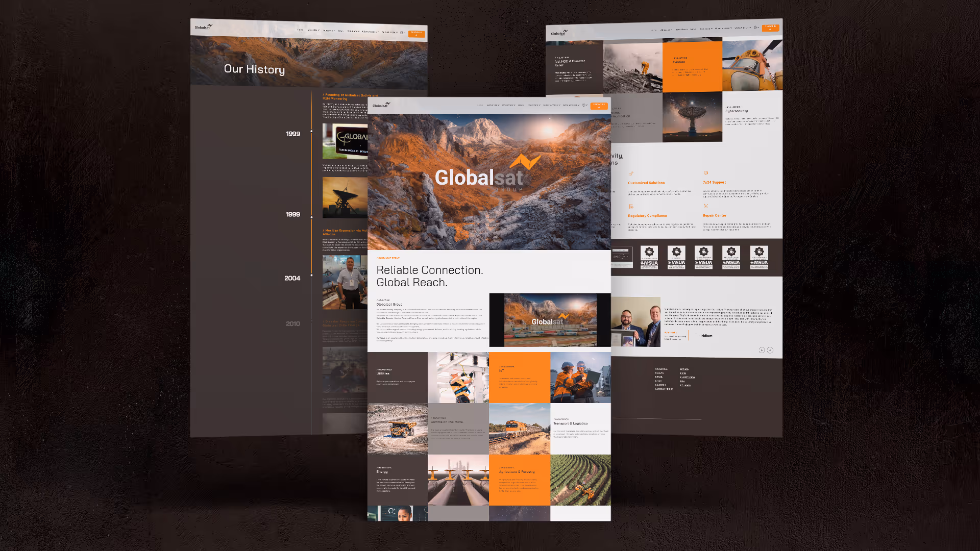980x551 pixels.
Task: Click the Iridium logo in the testimonial section
Action: [x=704, y=336]
